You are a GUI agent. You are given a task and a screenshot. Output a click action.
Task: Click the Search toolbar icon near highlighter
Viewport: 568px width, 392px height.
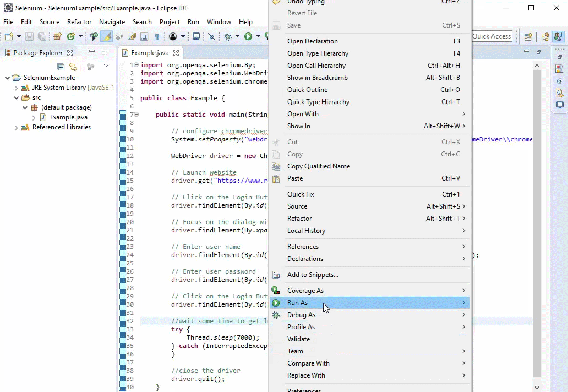point(119,36)
